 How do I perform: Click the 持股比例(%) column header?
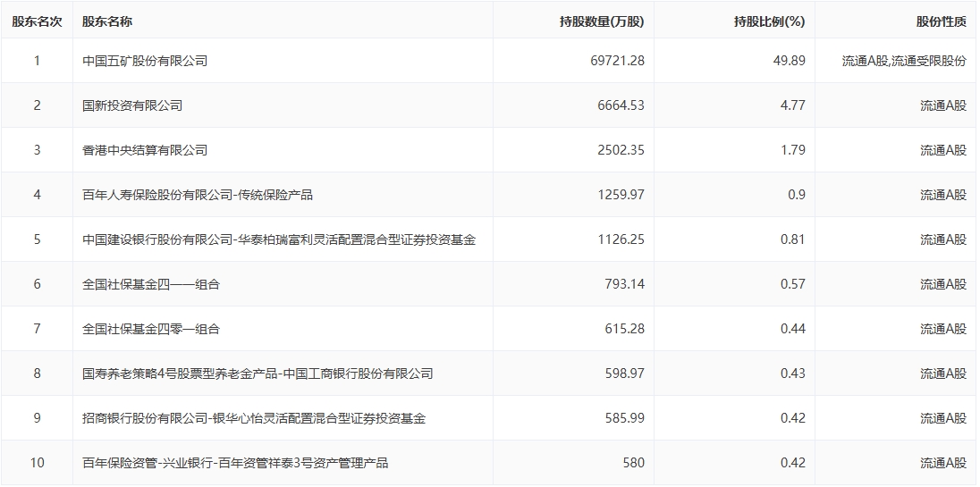coord(769,21)
